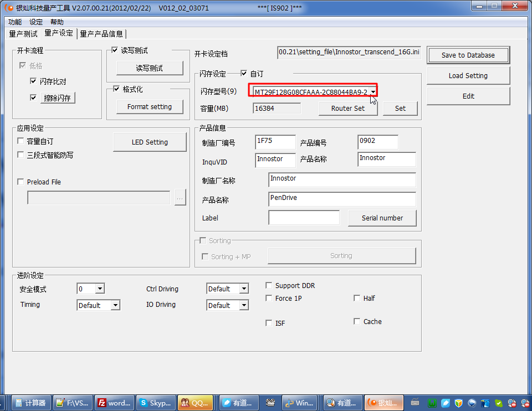Toggle the 格式化 checkbox

tap(116, 89)
